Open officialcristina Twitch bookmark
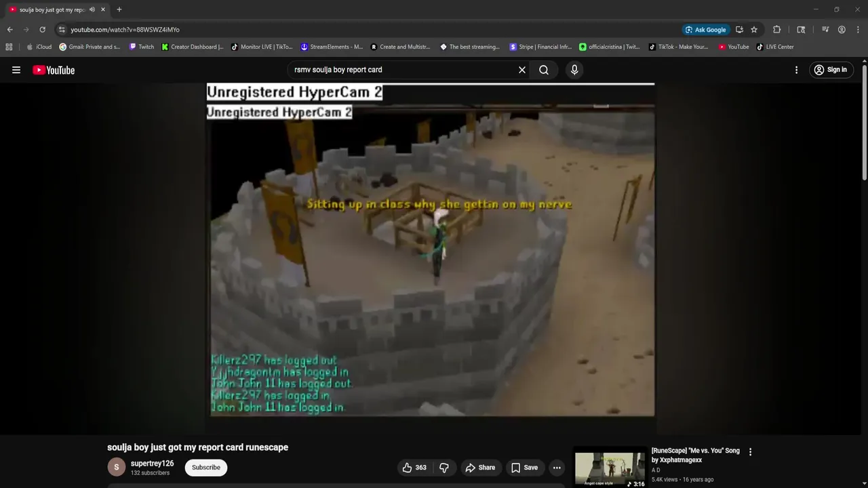Screen dimensions: 868x488 610,47
